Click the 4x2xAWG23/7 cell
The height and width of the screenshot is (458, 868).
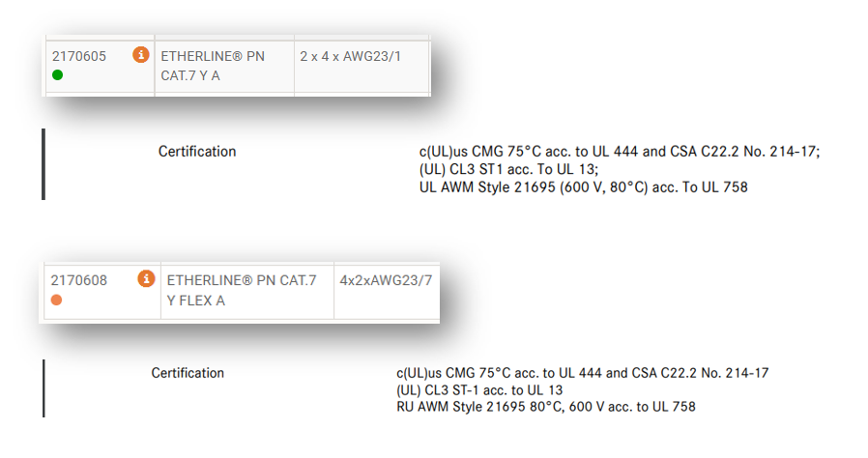tap(386, 280)
